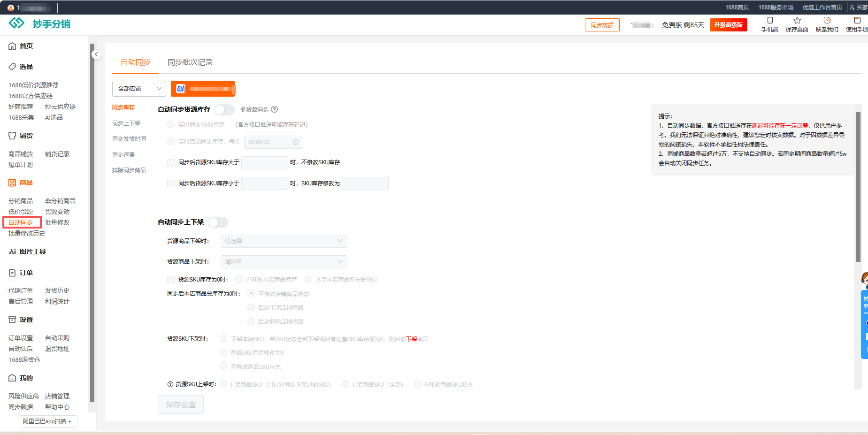Screen dimensions: 868x435
Task: Open the 使用手册 manual icon
Action: pyautogui.click(x=857, y=21)
